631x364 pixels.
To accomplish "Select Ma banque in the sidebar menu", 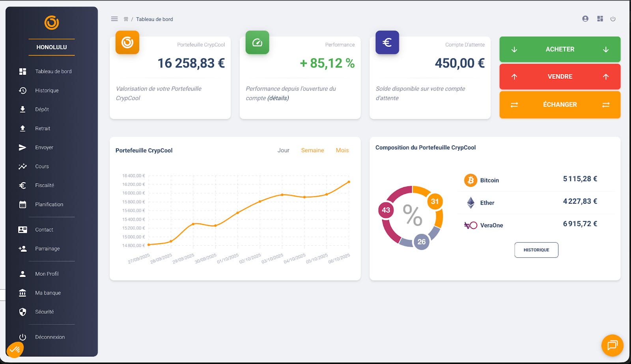I will click(x=48, y=293).
